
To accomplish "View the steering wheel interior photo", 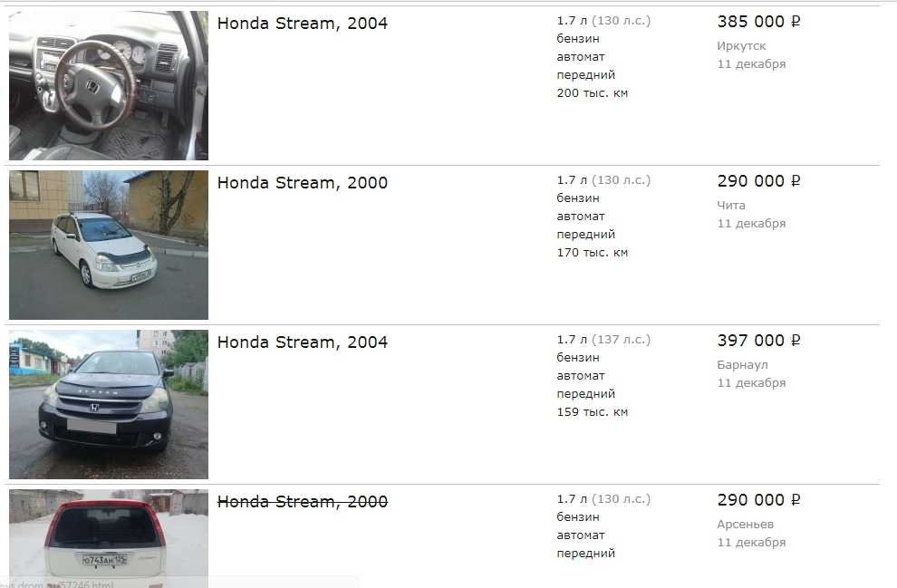I will coord(109,85).
